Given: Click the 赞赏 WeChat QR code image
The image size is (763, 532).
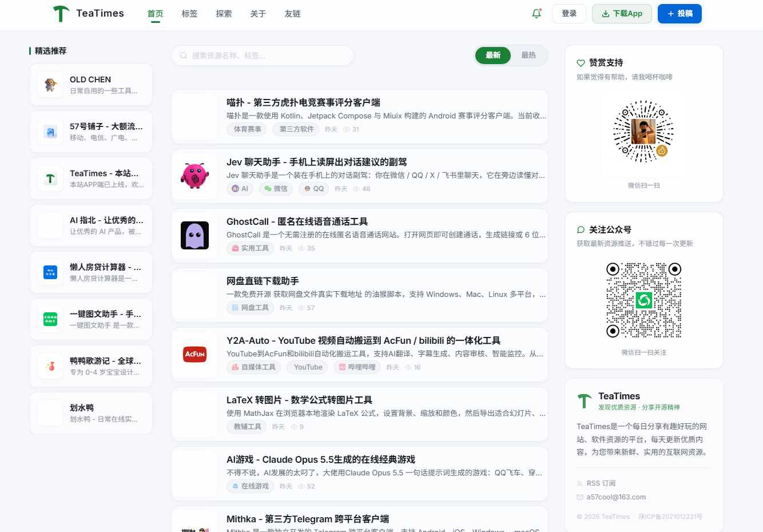Looking at the screenshot, I should pyautogui.click(x=643, y=132).
